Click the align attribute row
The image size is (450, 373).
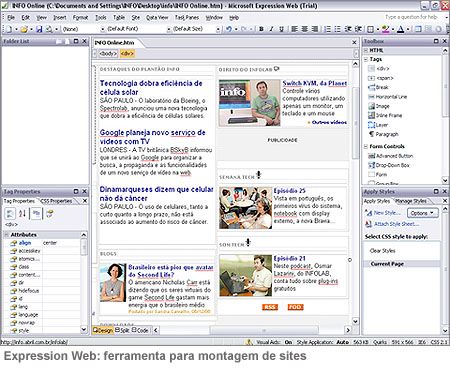tap(45, 243)
